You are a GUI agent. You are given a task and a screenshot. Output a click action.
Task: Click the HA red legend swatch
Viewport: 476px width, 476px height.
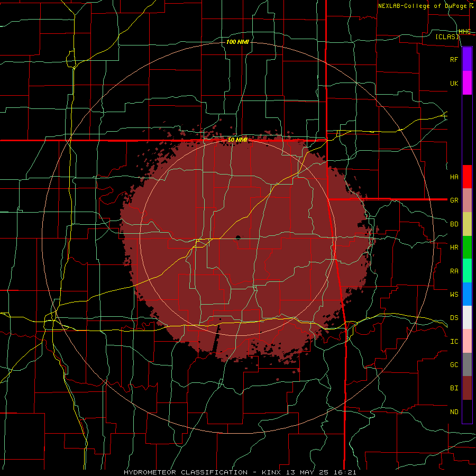pyautogui.click(x=467, y=177)
